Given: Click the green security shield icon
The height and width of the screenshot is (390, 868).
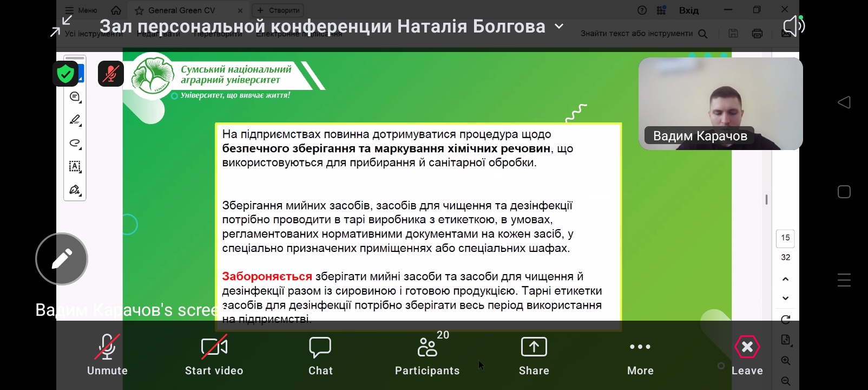Looking at the screenshot, I should [65, 74].
